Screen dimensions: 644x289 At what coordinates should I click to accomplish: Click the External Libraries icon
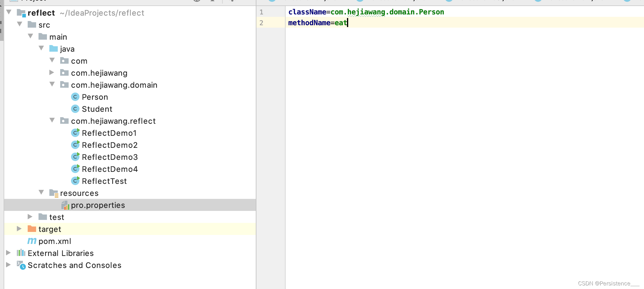[21, 253]
